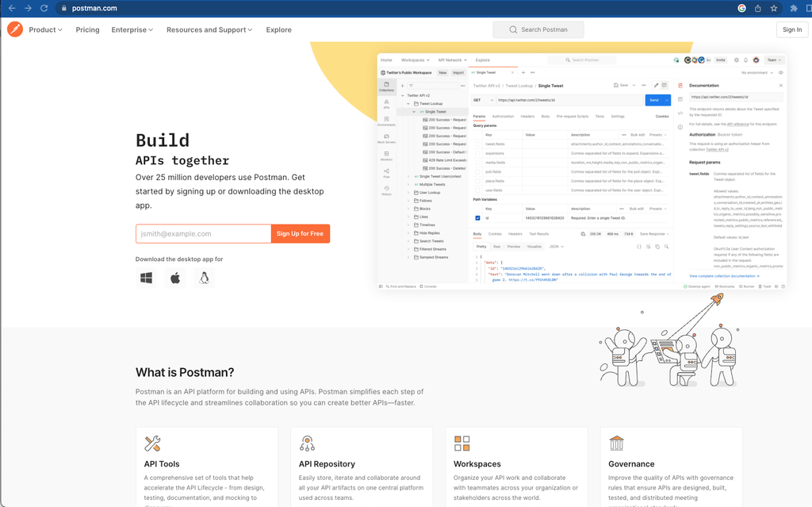Open the Flows panel
Screen dimensions: 812x507
[387, 172]
